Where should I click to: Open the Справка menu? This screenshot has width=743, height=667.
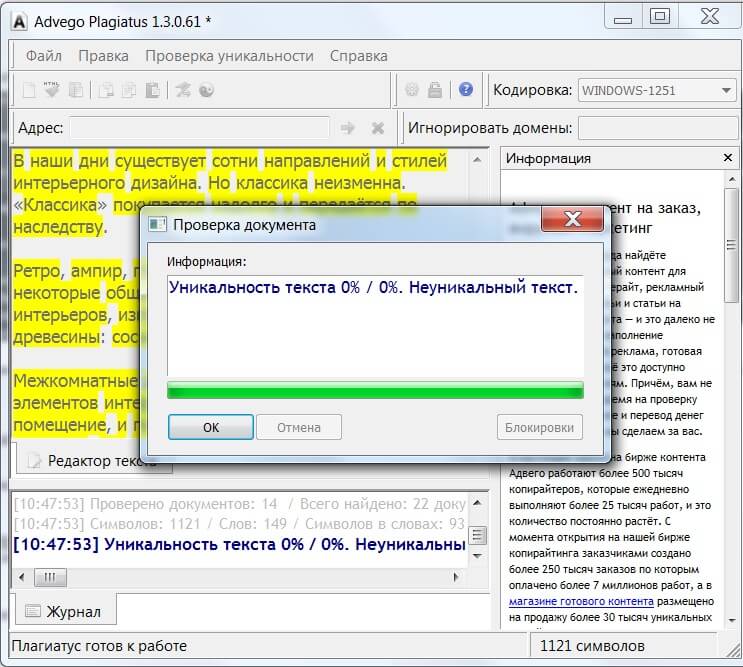pyautogui.click(x=359, y=56)
